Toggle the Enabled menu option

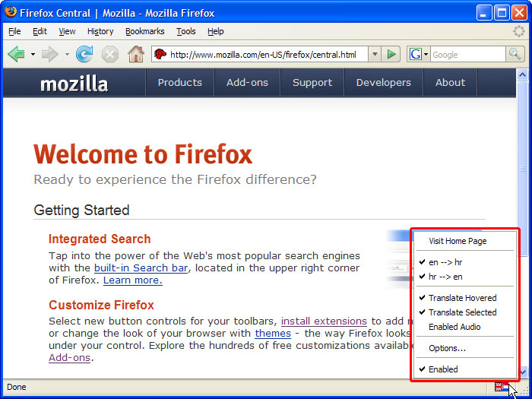point(465,369)
